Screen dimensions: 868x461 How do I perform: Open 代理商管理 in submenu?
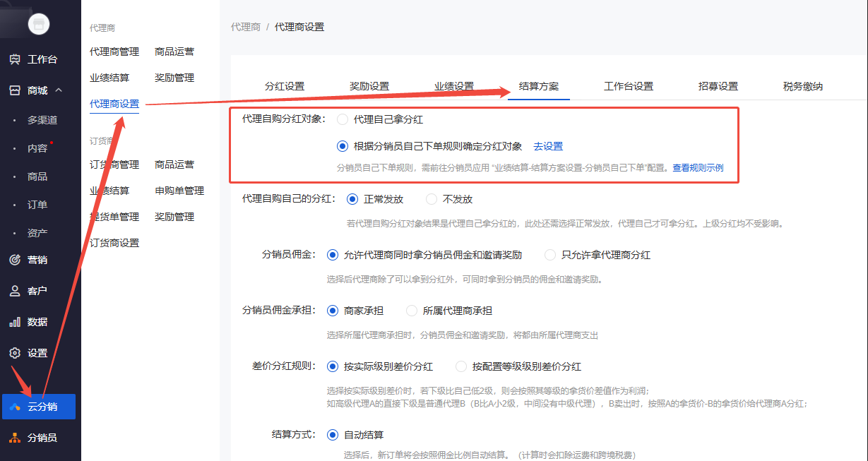(114, 52)
